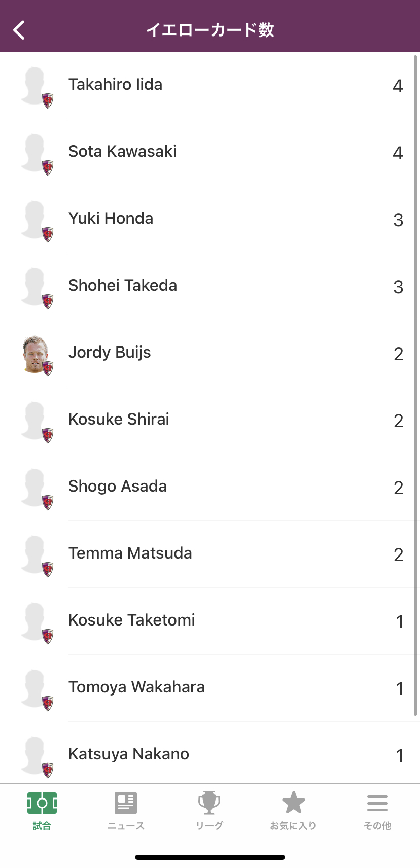Tap Takahiro Iida avatar icon
420x868 pixels.
[36, 86]
